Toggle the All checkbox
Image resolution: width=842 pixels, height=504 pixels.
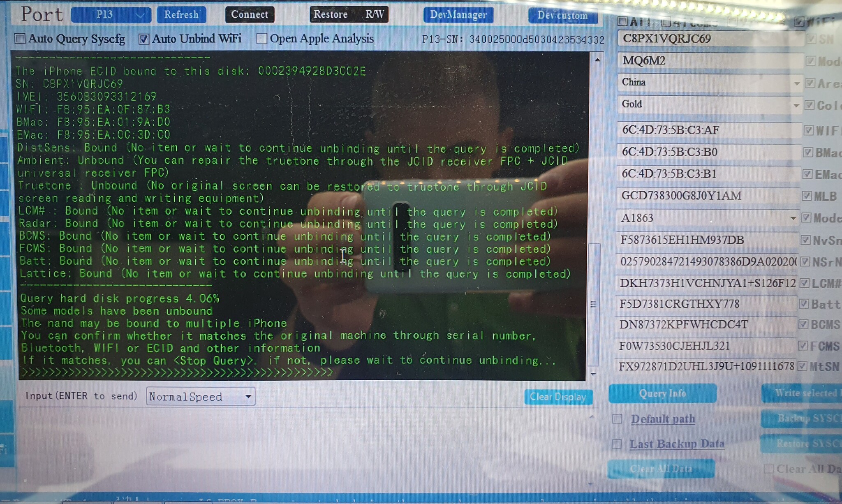[x=622, y=21]
